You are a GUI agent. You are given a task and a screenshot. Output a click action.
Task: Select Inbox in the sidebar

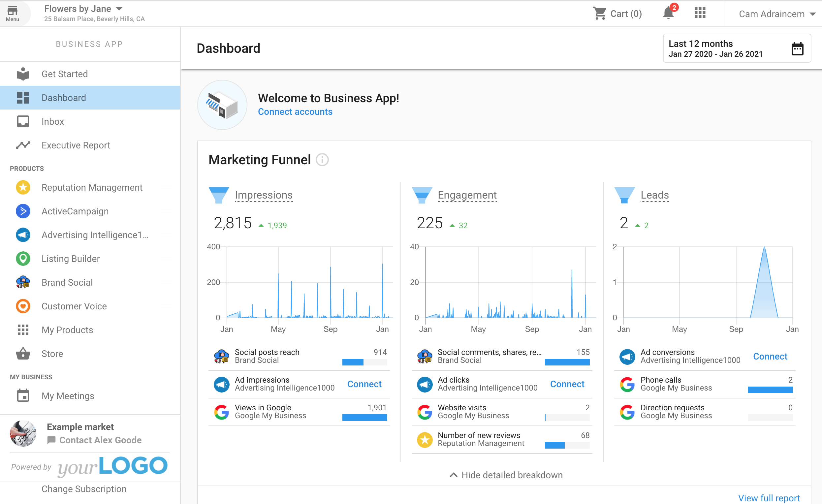tap(90, 121)
